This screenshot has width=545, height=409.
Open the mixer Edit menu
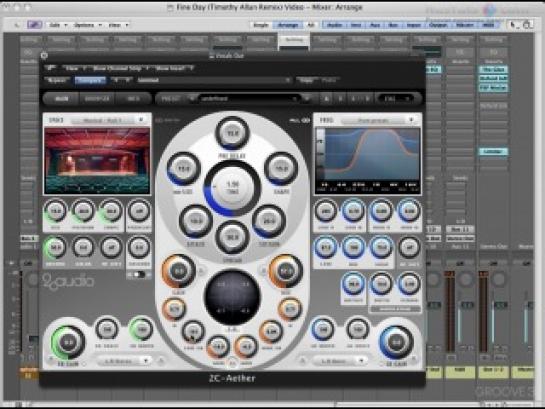tap(58, 25)
